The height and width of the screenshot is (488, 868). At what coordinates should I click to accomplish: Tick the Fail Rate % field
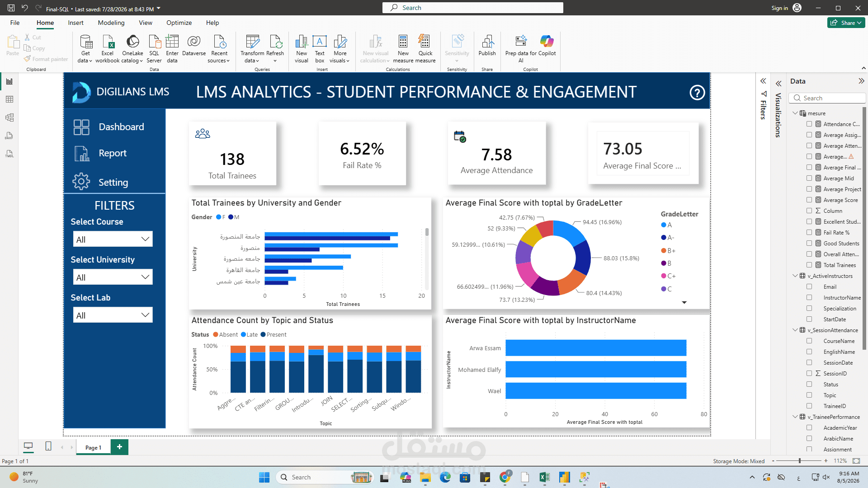[809, 232]
